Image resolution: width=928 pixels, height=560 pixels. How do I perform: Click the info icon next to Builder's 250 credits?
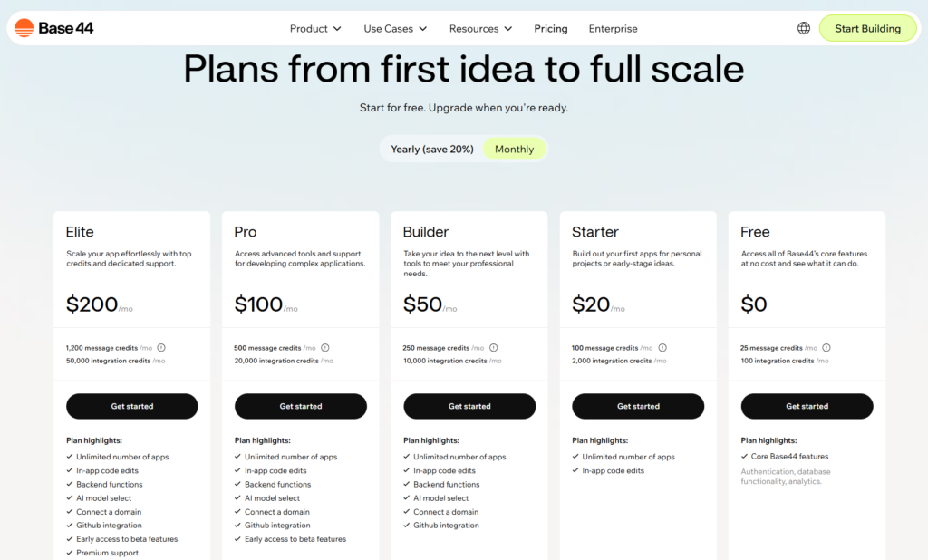[x=494, y=347]
